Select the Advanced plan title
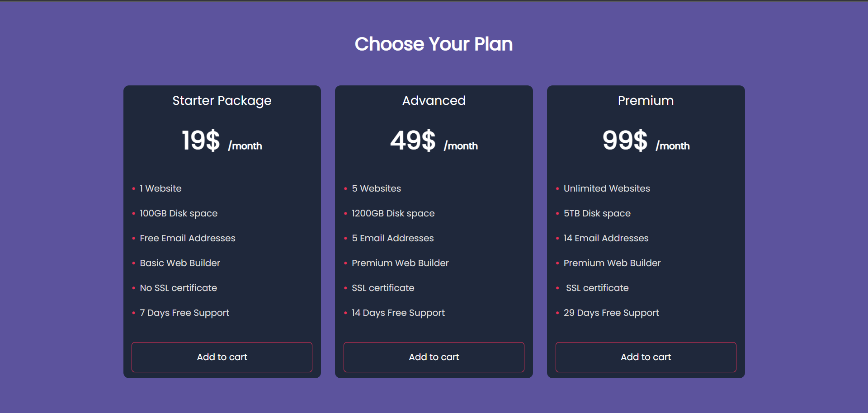Viewport: 868px width, 413px height. pyautogui.click(x=434, y=101)
